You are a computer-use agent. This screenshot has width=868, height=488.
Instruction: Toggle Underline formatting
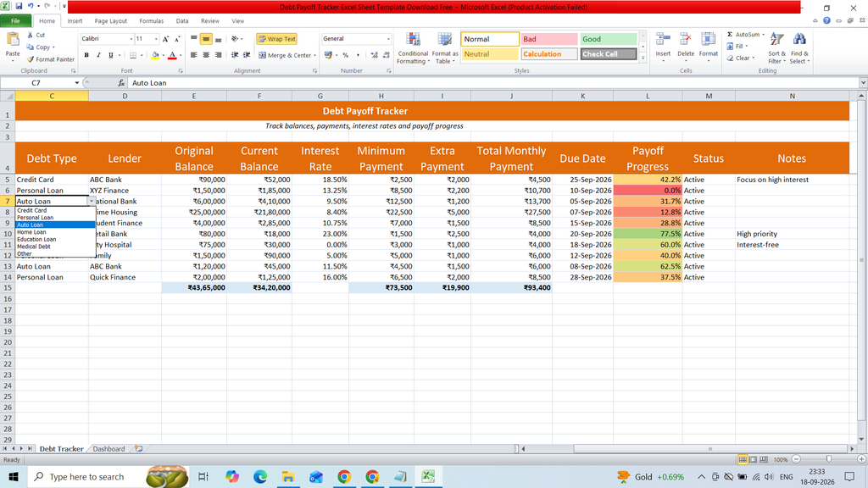[111, 55]
